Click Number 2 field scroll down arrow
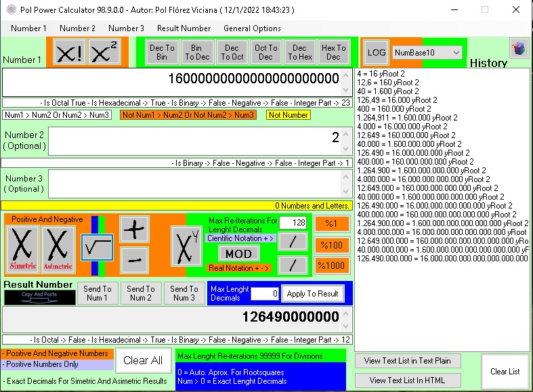This screenshot has height=392, width=533. click(x=346, y=149)
